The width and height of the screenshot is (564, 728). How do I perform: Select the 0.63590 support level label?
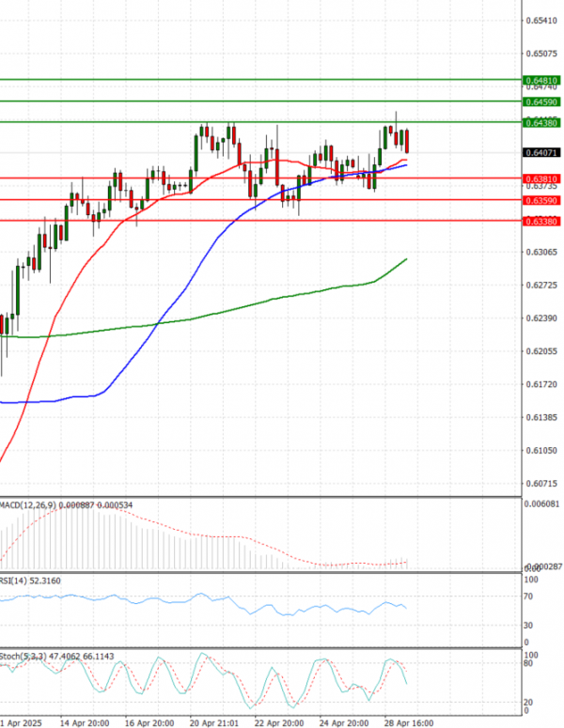tap(540, 200)
